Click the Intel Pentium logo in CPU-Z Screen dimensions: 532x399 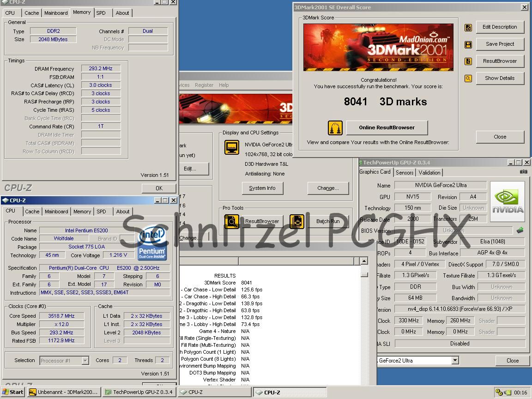point(152,243)
